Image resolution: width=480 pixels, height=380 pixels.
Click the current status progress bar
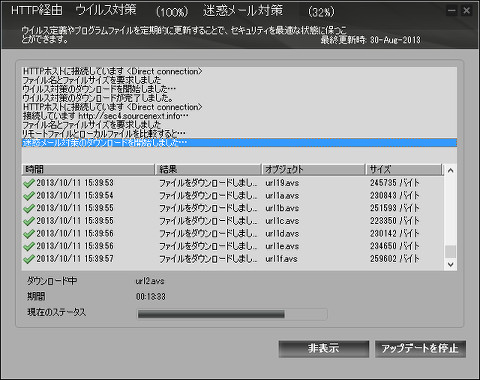point(232,314)
